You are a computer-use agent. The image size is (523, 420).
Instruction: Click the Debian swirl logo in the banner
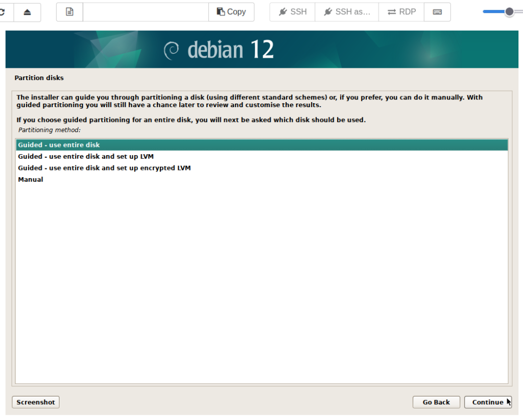171,50
